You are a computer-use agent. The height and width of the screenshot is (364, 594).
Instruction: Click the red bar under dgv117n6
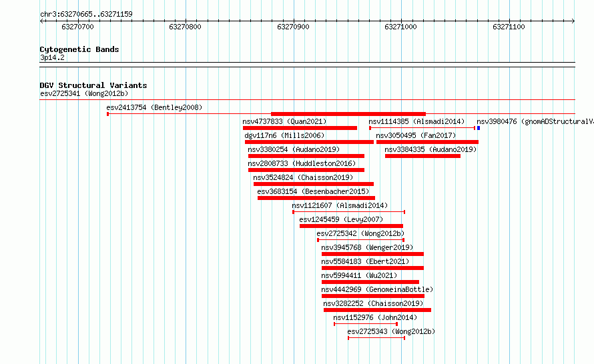(310, 142)
